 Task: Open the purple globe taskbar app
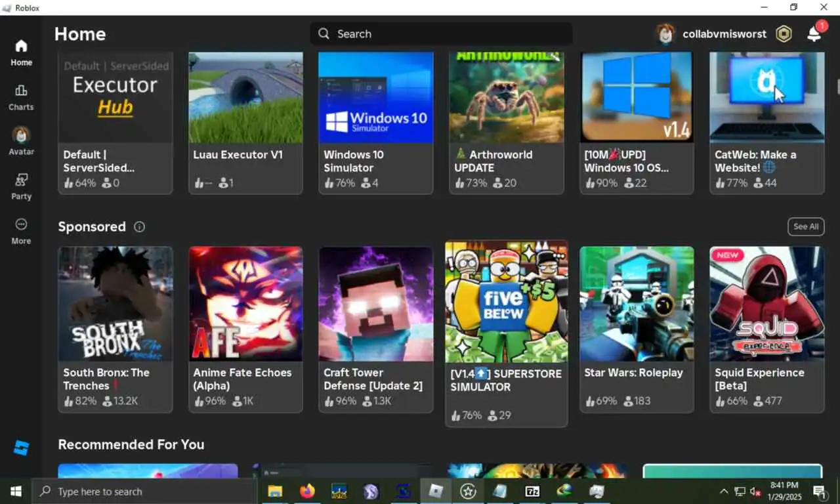[371, 491]
